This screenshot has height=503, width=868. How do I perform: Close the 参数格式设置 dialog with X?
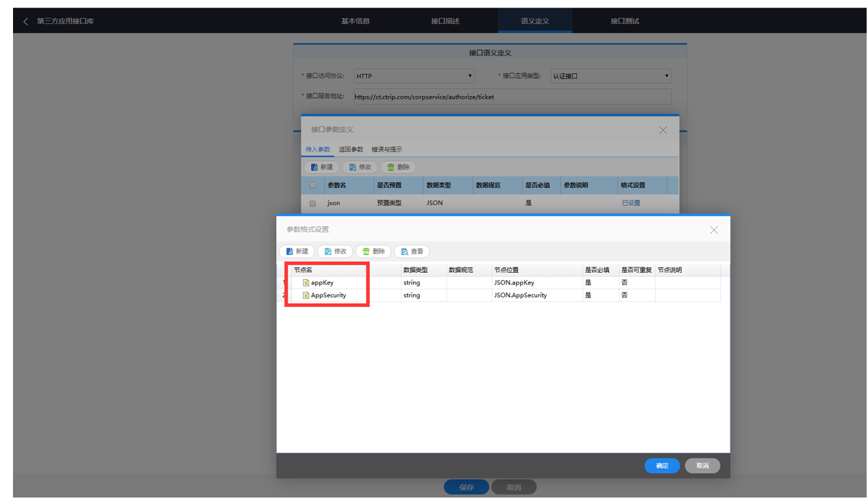[714, 230]
